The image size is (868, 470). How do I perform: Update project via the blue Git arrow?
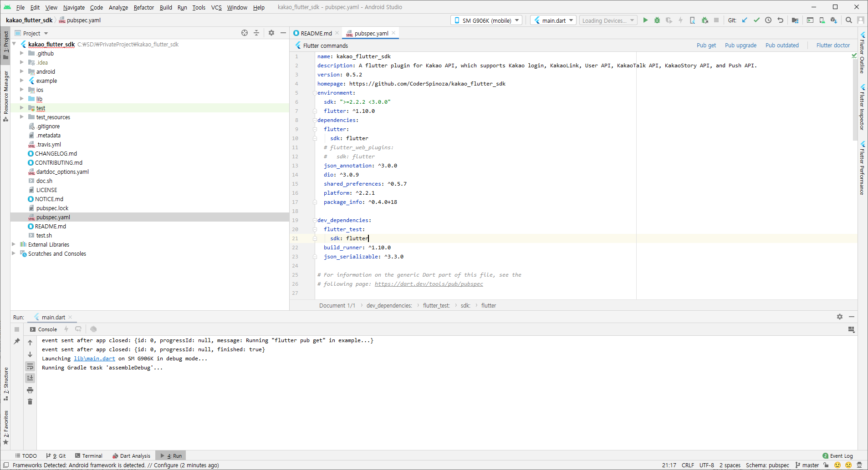pyautogui.click(x=745, y=20)
